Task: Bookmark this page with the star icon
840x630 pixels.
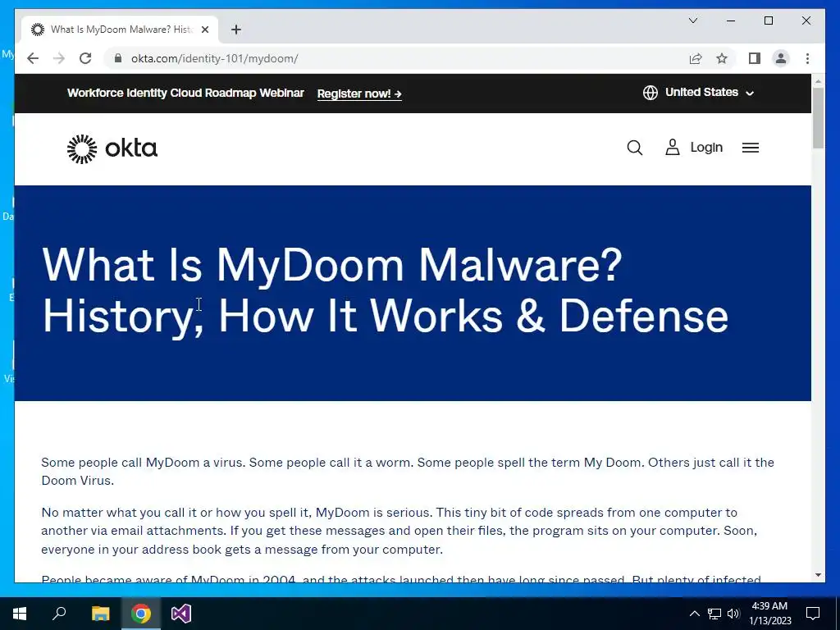Action: 722,58
